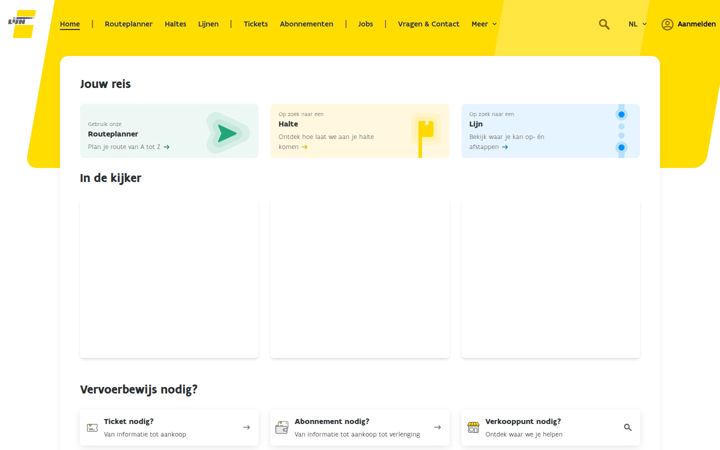This screenshot has height=450, width=720.
Task: Select Lijnen in the navigation bar
Action: tap(208, 24)
